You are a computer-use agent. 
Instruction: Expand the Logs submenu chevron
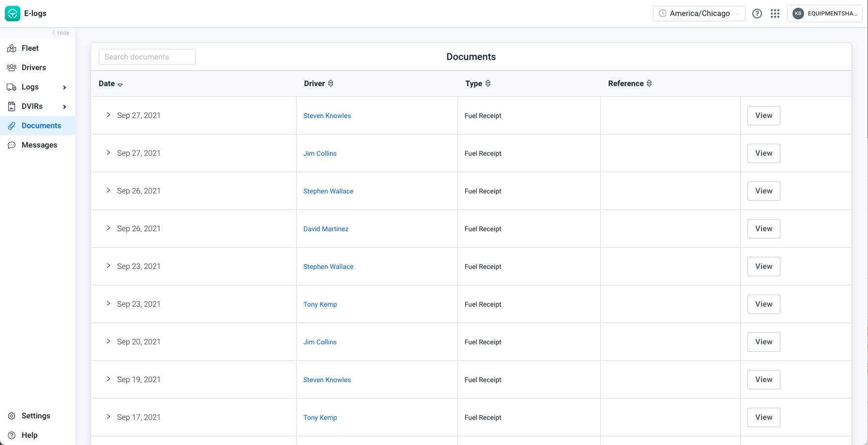click(64, 87)
